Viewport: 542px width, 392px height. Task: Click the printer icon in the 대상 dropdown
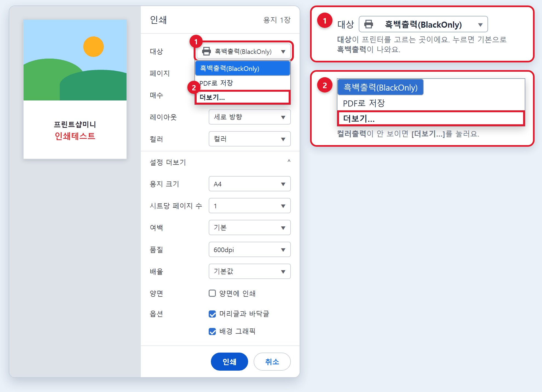pyautogui.click(x=206, y=51)
